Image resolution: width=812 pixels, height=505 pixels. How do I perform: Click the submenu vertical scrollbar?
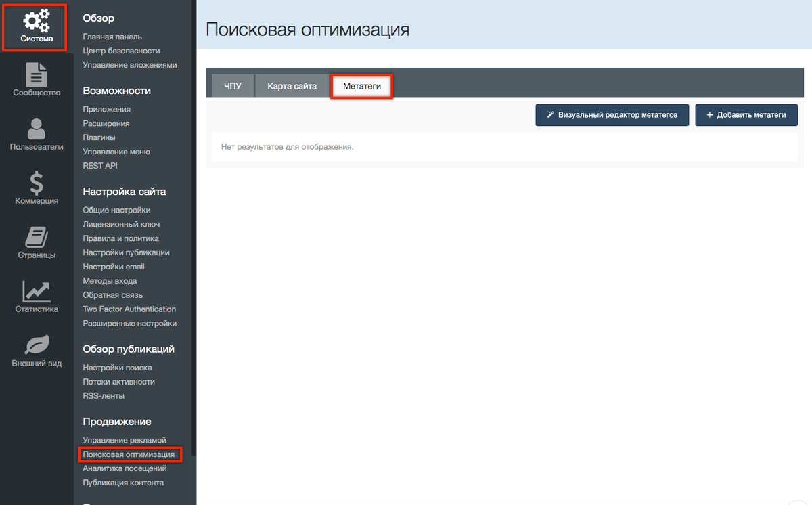[194, 228]
